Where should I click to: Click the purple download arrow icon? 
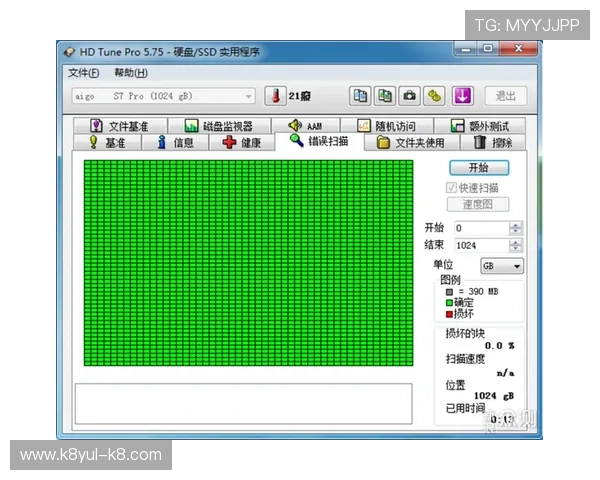click(462, 96)
